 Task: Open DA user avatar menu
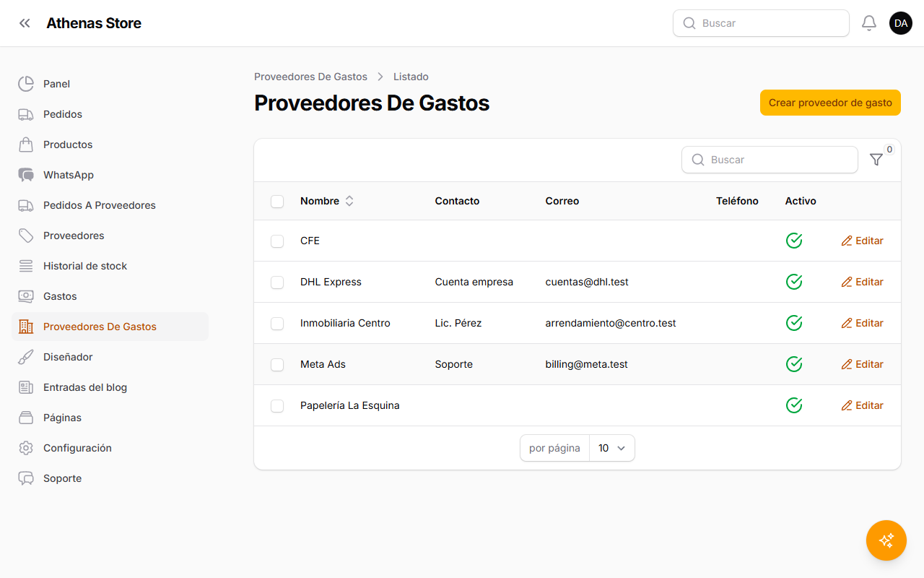click(x=901, y=23)
